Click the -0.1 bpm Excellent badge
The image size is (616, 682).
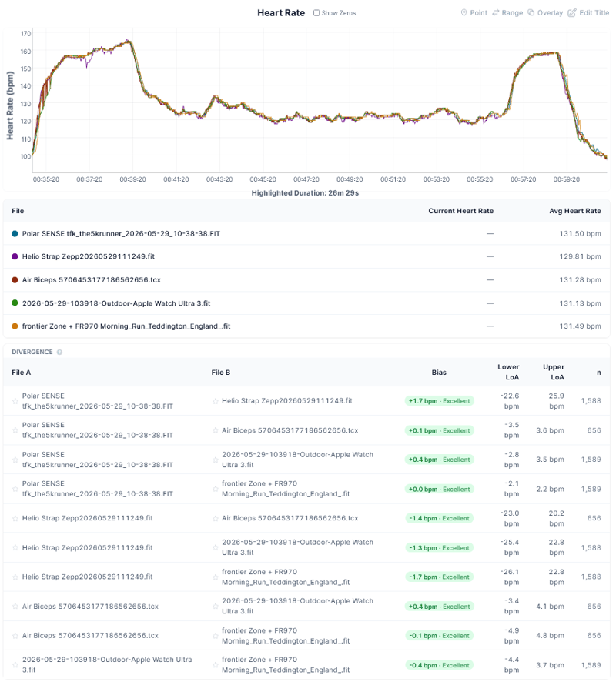(439, 636)
